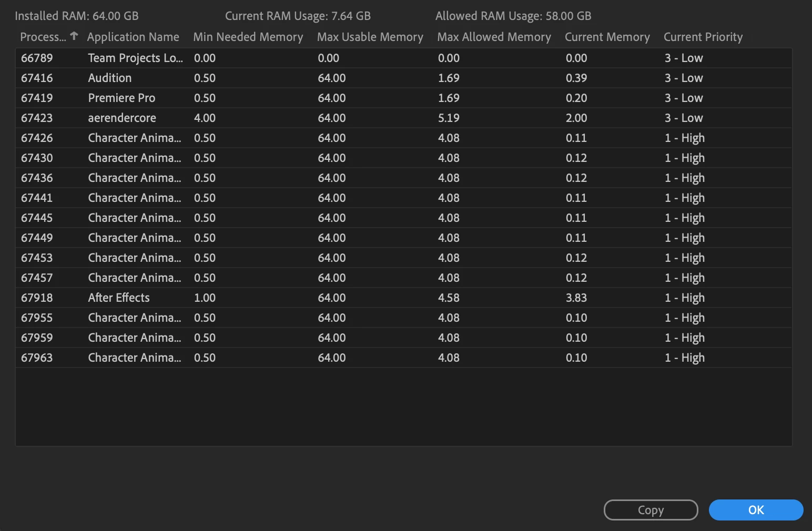The width and height of the screenshot is (812, 531).
Task: Click process ID 67453
Action: click(x=37, y=258)
